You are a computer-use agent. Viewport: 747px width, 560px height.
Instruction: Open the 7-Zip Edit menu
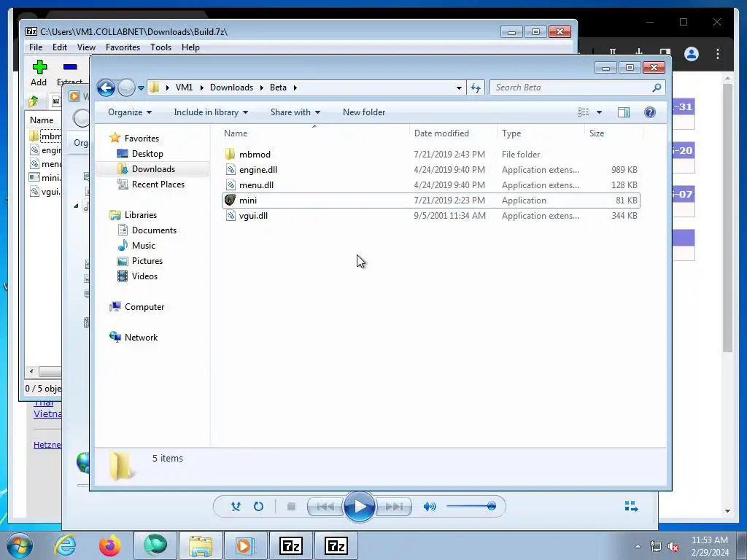pyautogui.click(x=60, y=47)
